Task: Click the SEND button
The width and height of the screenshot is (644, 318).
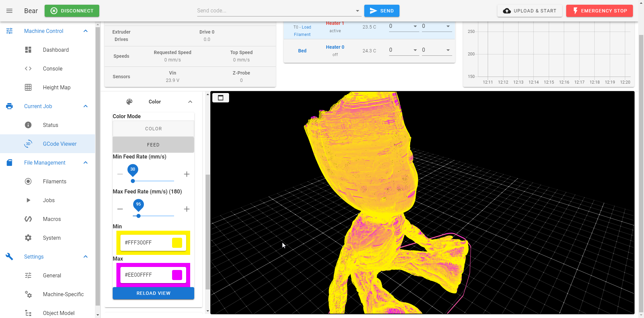Action: (382, 11)
